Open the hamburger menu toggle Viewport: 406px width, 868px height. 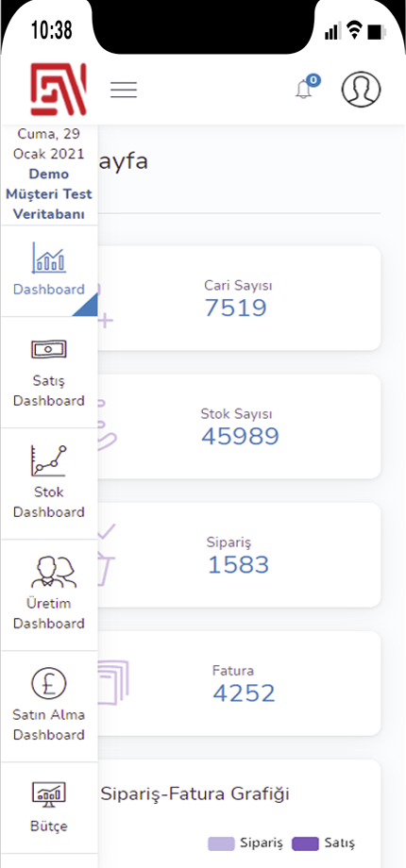tap(124, 90)
